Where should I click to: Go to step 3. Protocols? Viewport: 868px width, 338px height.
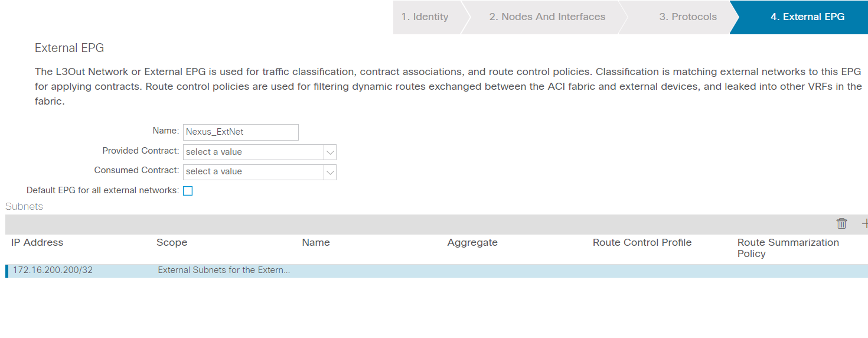click(688, 17)
